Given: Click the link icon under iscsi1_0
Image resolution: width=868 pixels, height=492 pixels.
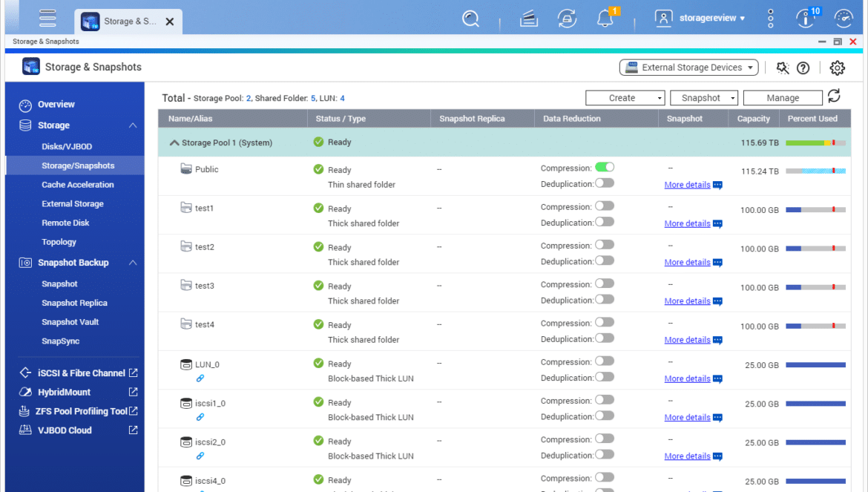Looking at the screenshot, I should pos(200,417).
